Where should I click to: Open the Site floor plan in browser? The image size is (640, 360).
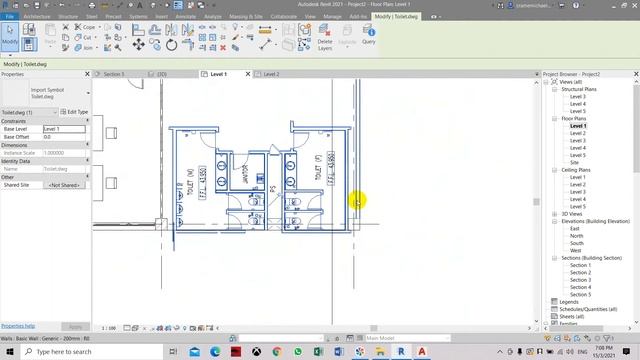pyautogui.click(x=574, y=162)
